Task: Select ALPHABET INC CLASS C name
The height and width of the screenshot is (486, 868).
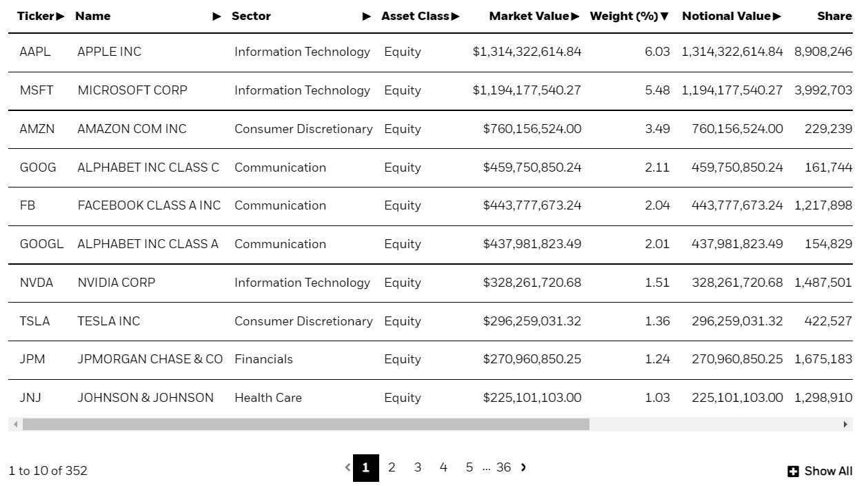Action: point(148,168)
